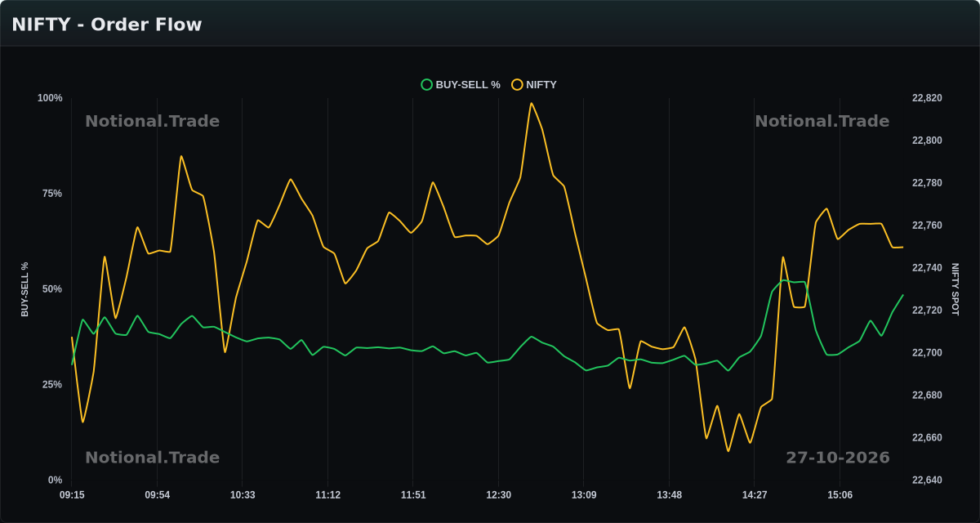The width and height of the screenshot is (980, 523).
Task: Pick the 09:54 time axis label
Action: coord(158,495)
